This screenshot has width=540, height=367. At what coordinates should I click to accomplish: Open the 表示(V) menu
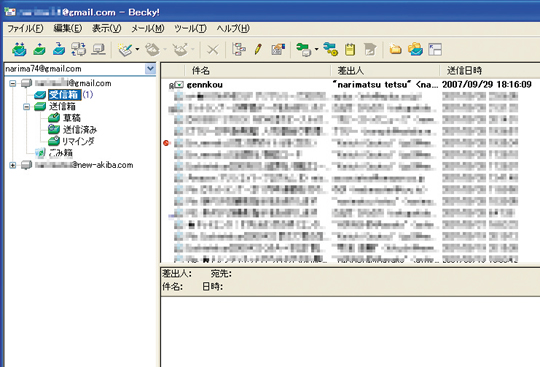click(x=106, y=29)
